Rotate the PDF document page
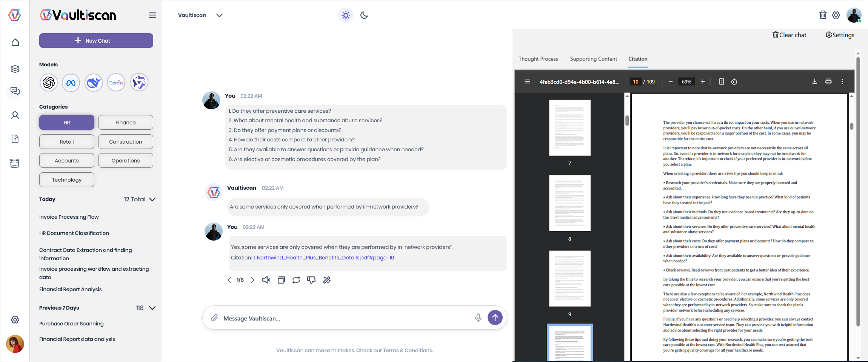Screen dimensions: 868x362 734,81
